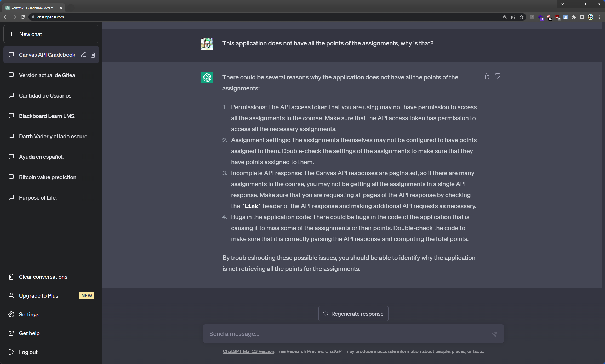Click the thumbs up icon on response
This screenshot has height=364, width=605.
[486, 76]
